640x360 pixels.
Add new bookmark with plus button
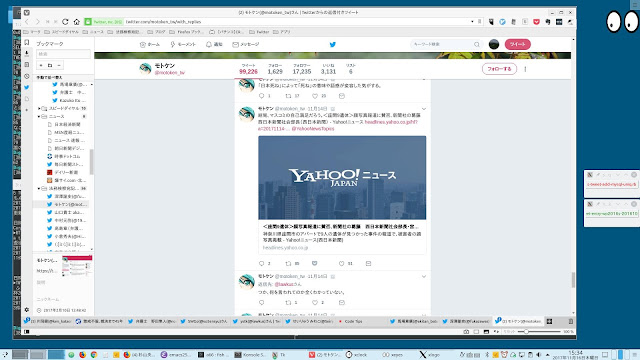point(41,65)
